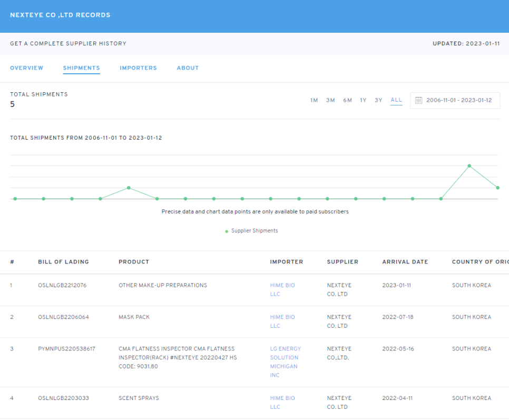Viewport: 509px width, 420px height.
Task: Set time range to 3M
Action: 330,100
